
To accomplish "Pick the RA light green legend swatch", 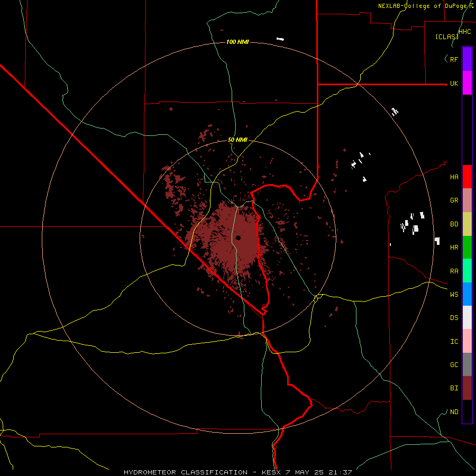I will click(467, 271).
